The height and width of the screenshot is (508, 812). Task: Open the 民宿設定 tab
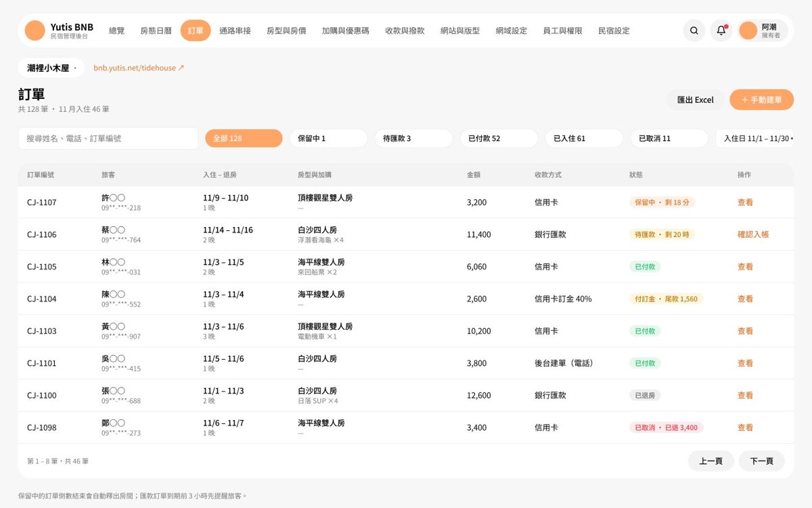pos(614,30)
